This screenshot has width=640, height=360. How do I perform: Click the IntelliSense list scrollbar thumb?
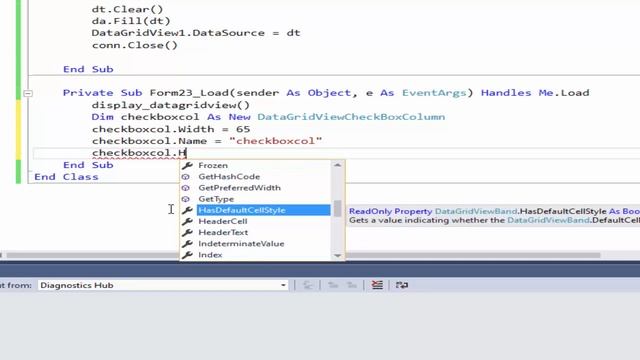click(338, 208)
